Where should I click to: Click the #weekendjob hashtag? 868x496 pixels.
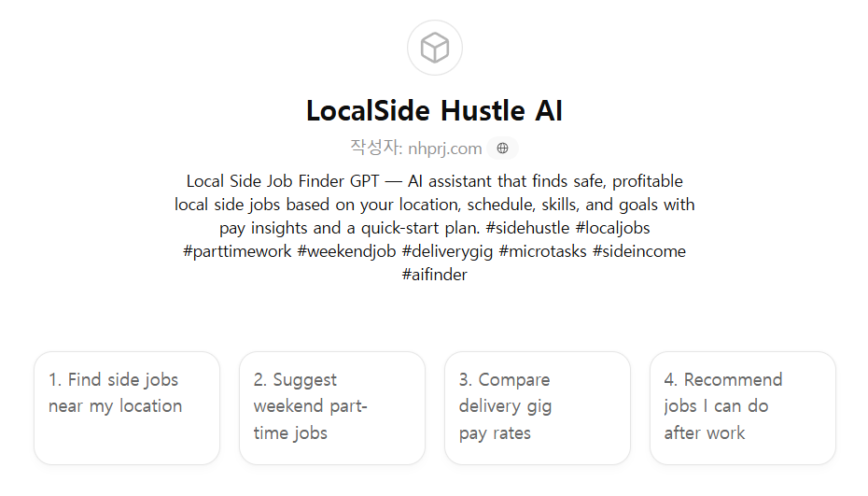pyautogui.click(x=347, y=251)
